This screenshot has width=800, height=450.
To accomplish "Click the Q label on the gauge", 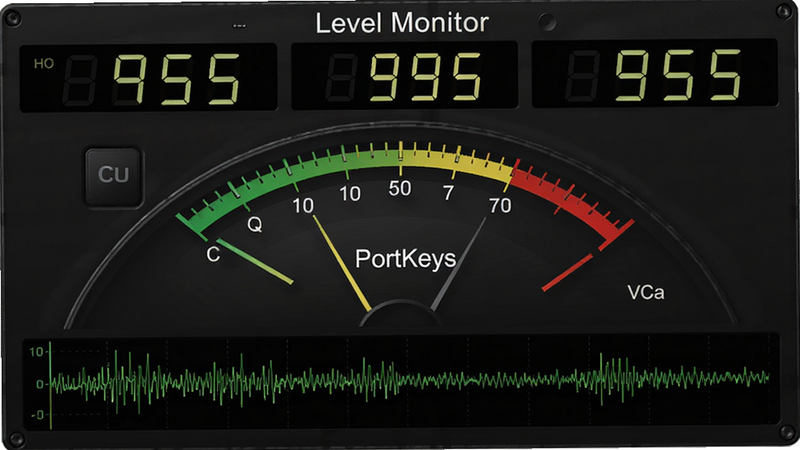I will pos(255,223).
